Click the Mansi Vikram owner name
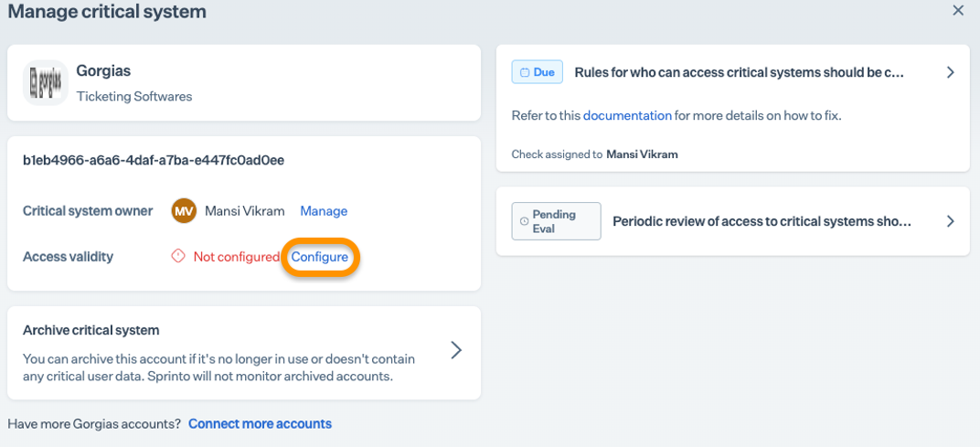The width and height of the screenshot is (980, 447). 245,211
